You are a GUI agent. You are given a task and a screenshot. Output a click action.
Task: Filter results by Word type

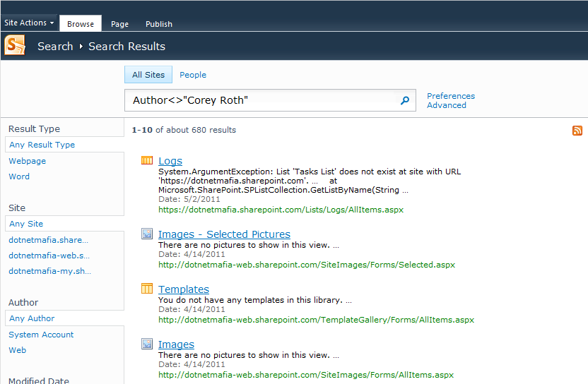tap(19, 176)
